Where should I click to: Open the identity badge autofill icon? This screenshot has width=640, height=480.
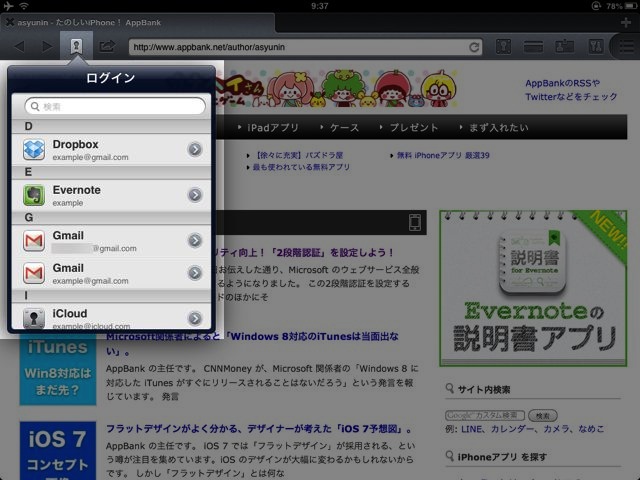coord(564,47)
